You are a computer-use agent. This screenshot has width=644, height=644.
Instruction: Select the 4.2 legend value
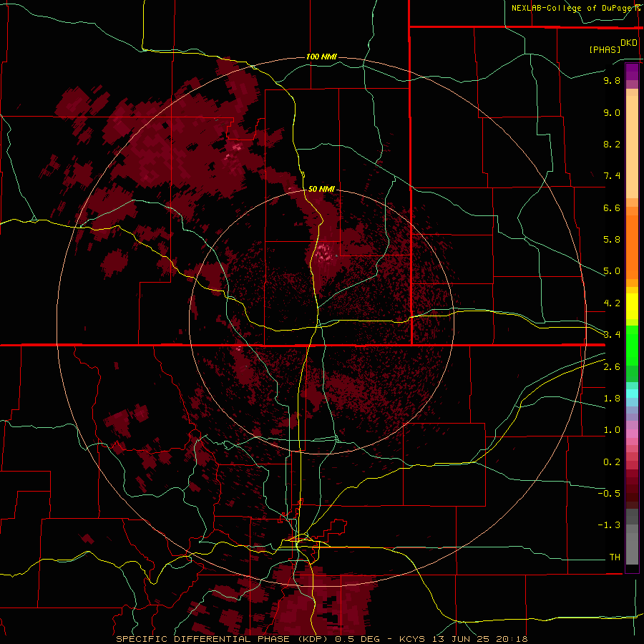tap(612, 303)
